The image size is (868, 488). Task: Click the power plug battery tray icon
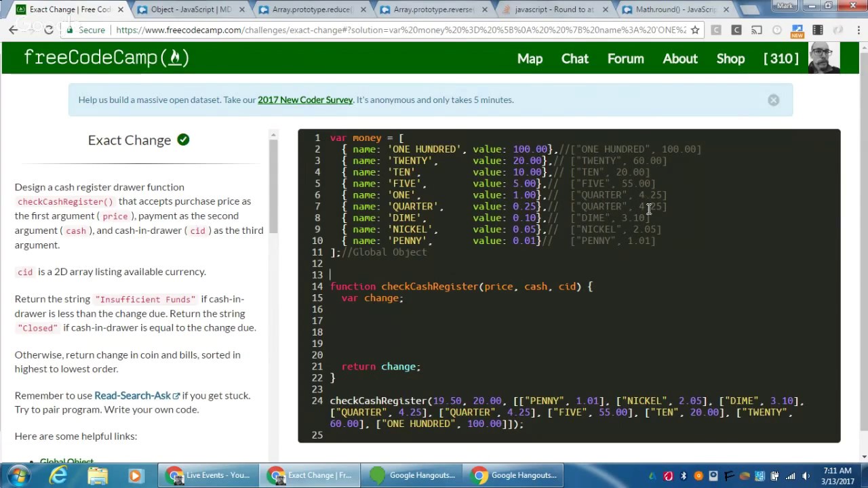774,476
